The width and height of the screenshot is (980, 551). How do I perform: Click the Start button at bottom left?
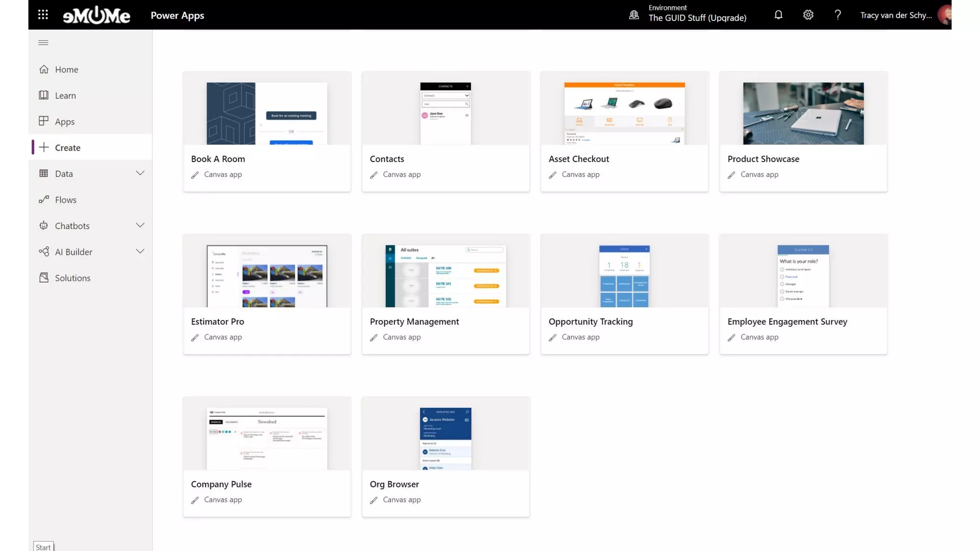pos(43,547)
